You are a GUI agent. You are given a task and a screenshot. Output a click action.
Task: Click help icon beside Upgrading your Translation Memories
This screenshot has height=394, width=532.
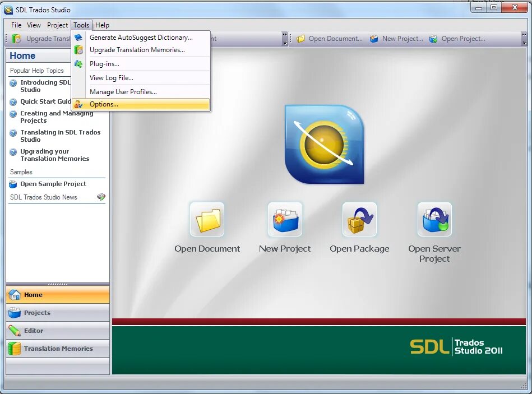coord(13,152)
